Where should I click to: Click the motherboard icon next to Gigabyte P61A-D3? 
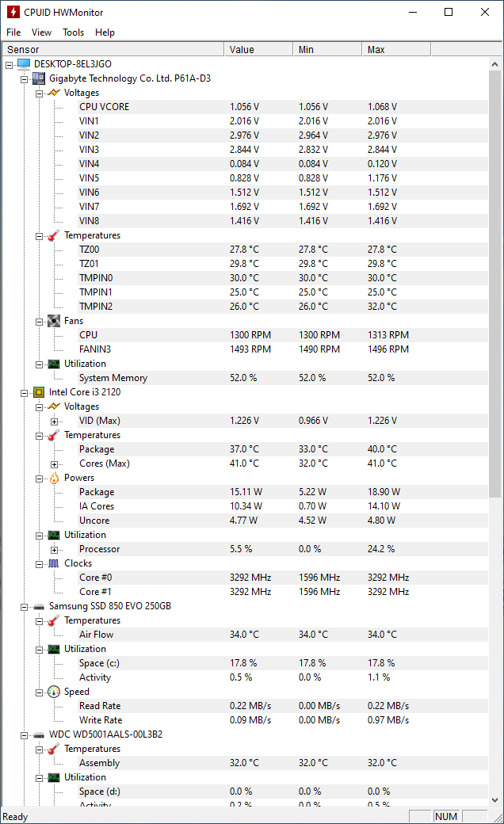click(x=39, y=78)
